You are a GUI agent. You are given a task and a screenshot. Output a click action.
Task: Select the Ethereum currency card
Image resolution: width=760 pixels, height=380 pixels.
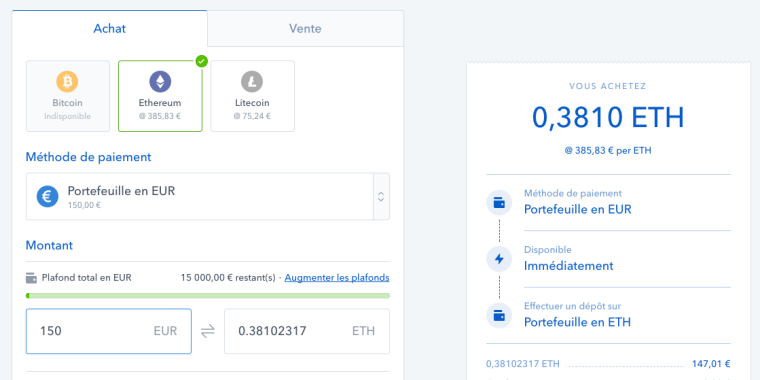160,96
